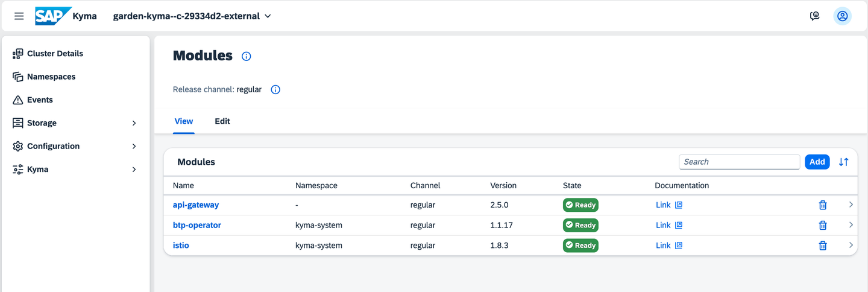Open the api-gateway module link
The image size is (868, 292).
point(196,205)
